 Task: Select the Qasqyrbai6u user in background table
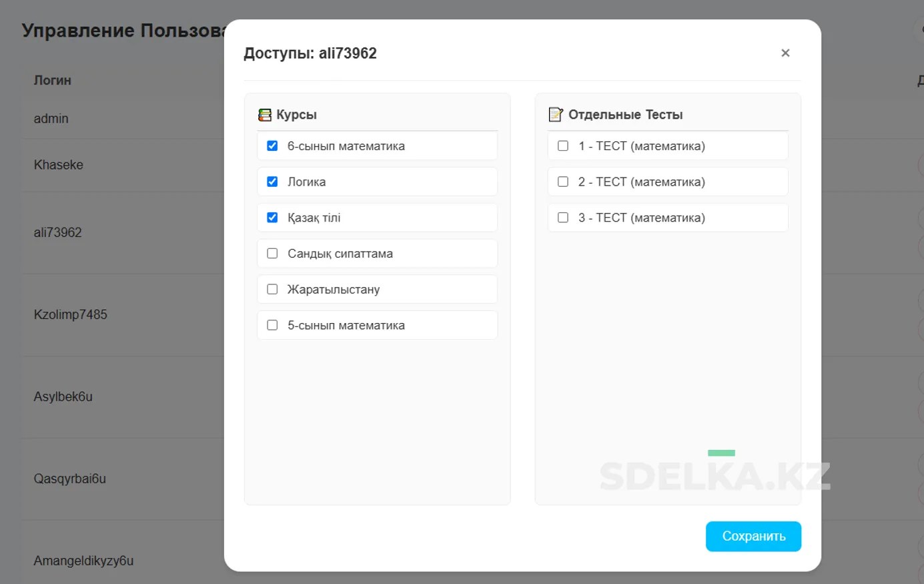[70, 479]
